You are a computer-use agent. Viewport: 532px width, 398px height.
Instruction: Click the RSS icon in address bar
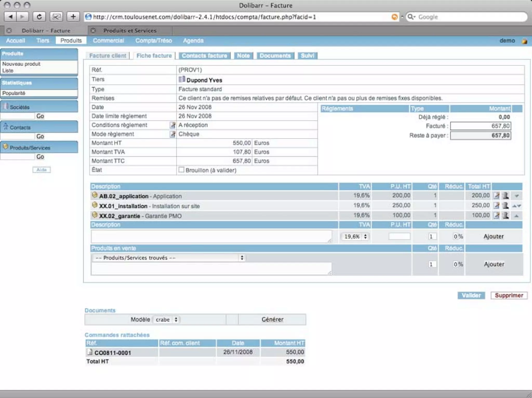pos(394,17)
